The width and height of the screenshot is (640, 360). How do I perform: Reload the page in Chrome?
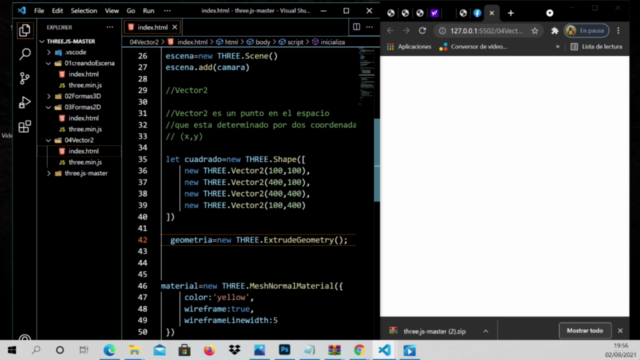(422, 31)
